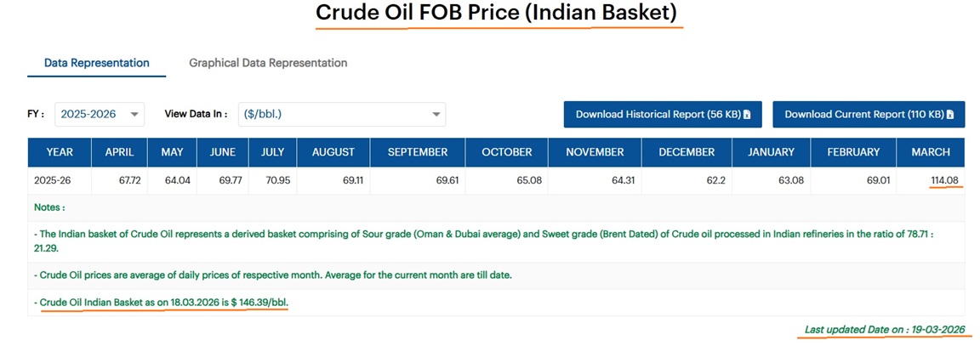Click the Last updated Date text
The width and height of the screenshot is (980, 346).
tap(885, 330)
